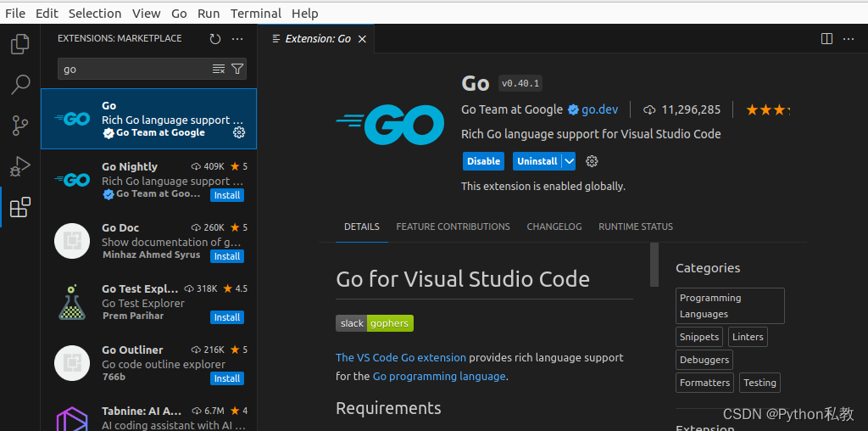Click the details pane vertical scrollbar
Viewport: 868px width, 431px height.
(x=654, y=265)
